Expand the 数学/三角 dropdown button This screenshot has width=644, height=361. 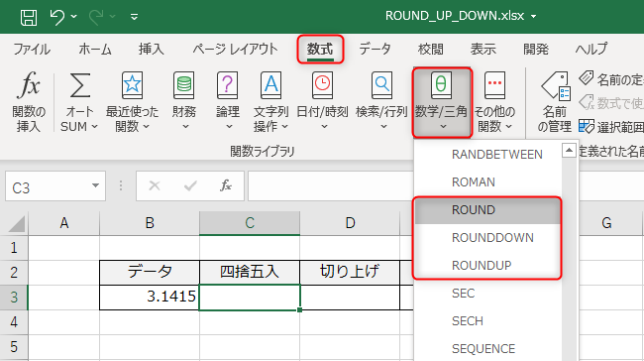pos(442,102)
